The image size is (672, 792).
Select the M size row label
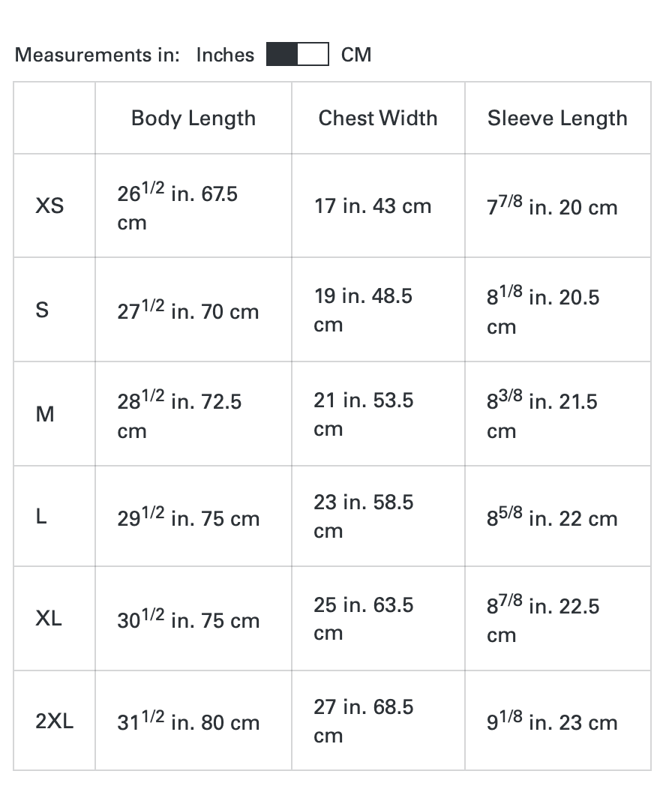45,414
